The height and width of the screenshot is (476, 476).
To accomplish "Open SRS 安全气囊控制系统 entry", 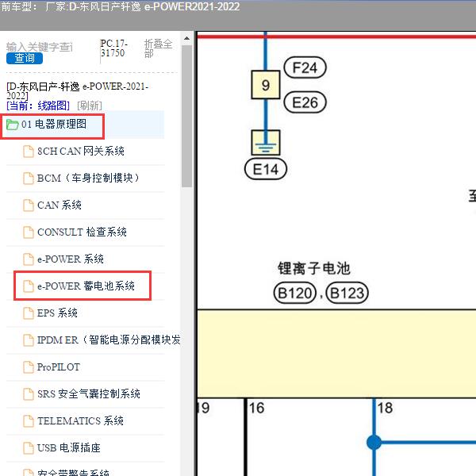I will [x=88, y=394].
